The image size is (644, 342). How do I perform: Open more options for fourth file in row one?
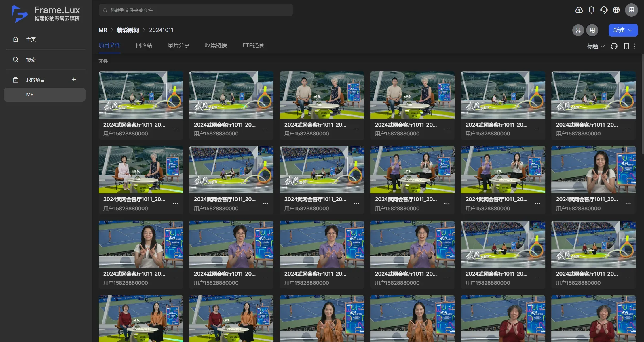tap(447, 129)
